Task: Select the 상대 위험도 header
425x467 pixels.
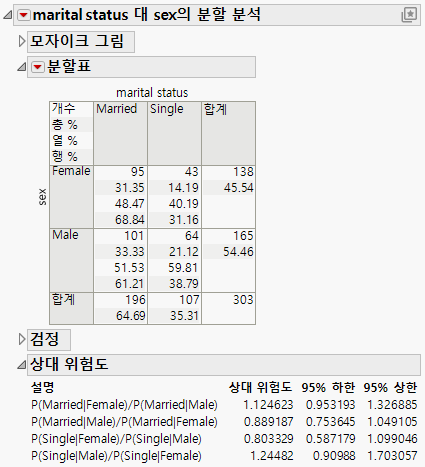Action: click(x=224, y=365)
